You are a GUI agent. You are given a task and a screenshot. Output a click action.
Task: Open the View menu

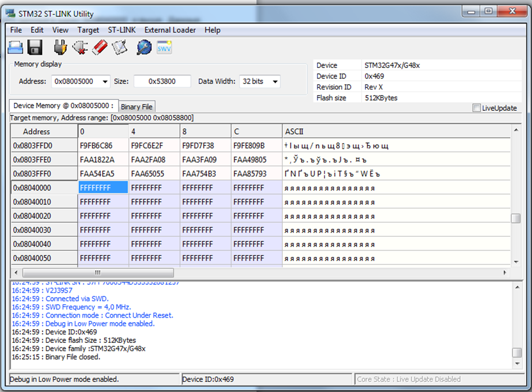[x=61, y=30]
